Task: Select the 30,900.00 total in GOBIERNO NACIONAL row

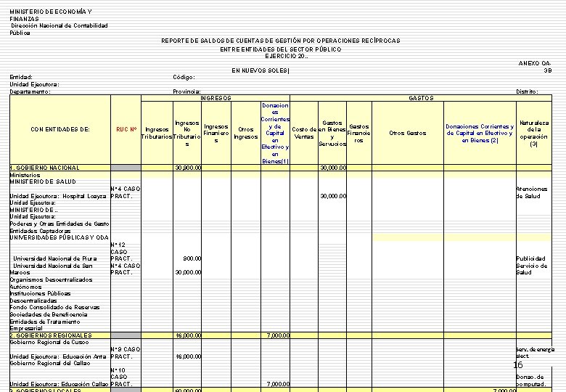Action: pos(188,168)
